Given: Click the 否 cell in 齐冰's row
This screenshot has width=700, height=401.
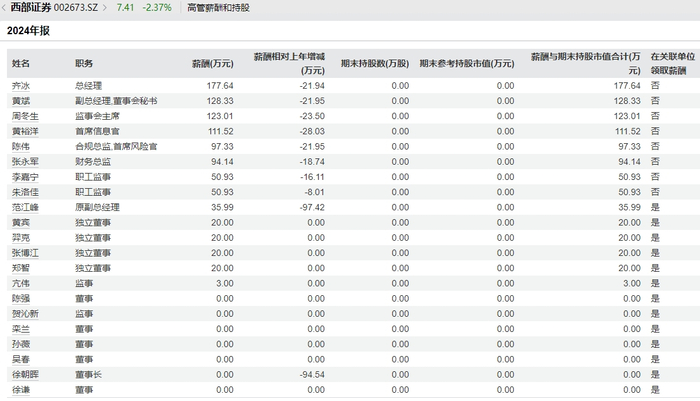Looking at the screenshot, I should 655,86.
